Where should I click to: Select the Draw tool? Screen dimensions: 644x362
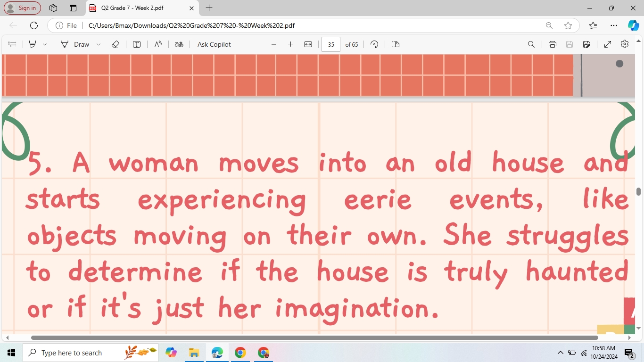75,44
